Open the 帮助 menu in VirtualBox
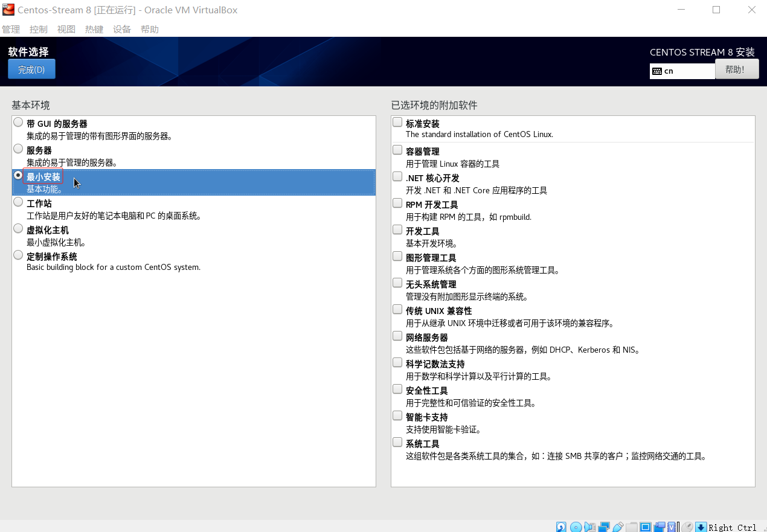Image resolution: width=767 pixels, height=532 pixels. [150, 29]
